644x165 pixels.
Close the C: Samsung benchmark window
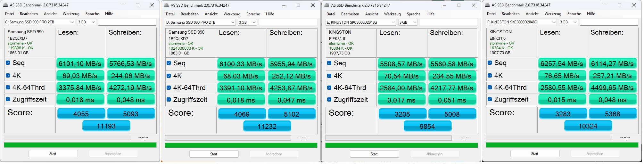coord(152,5)
